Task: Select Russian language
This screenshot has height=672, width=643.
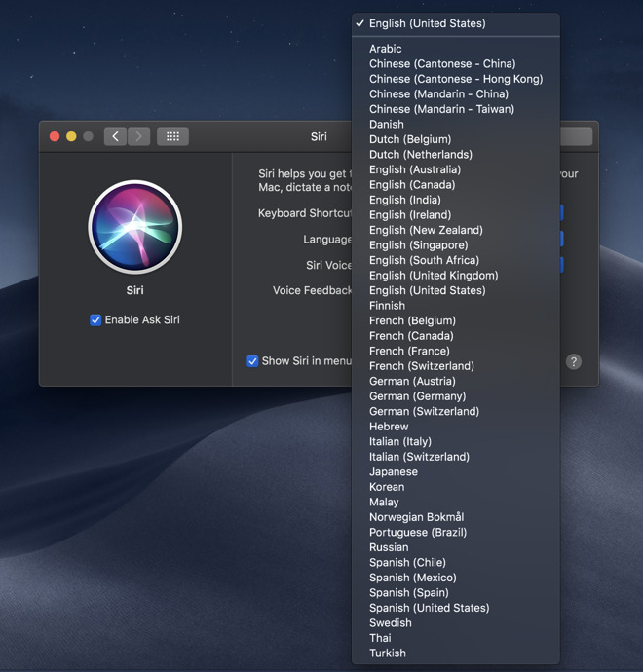Action: [x=456, y=547]
